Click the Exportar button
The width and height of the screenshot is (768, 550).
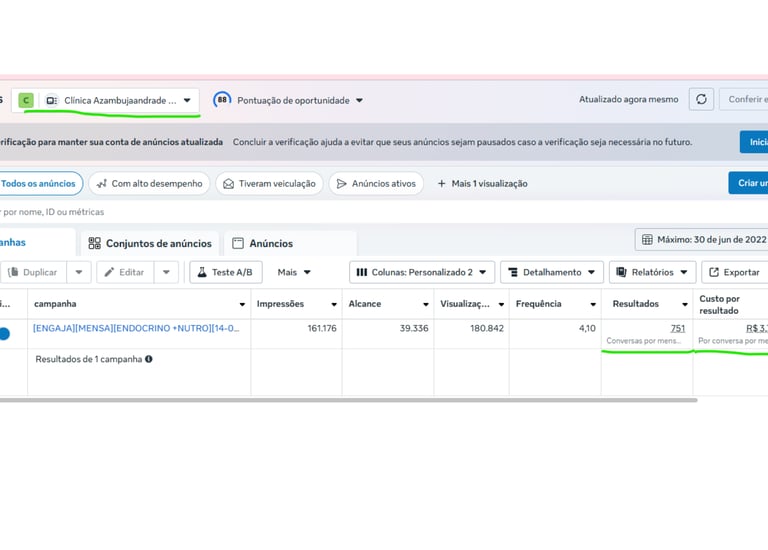pyautogui.click(x=735, y=272)
